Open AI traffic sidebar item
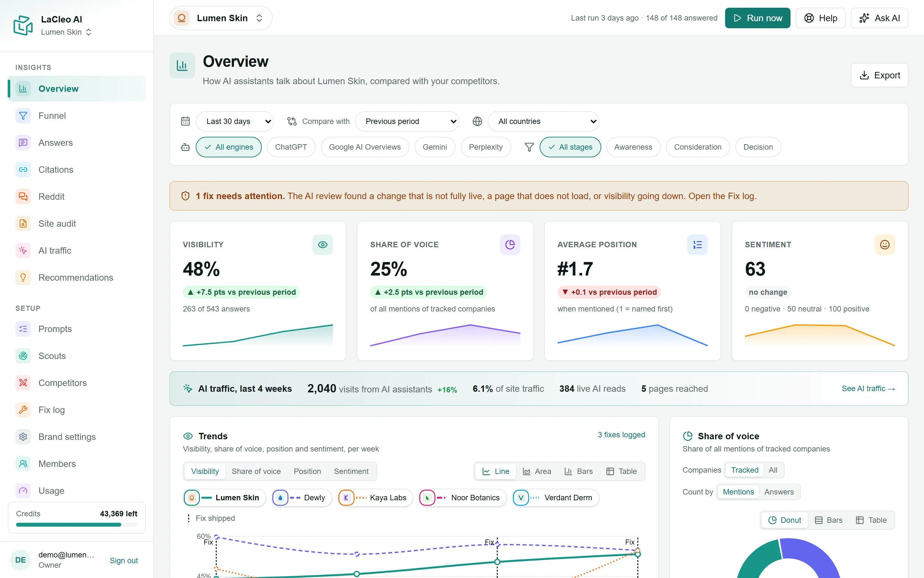This screenshot has width=924, height=578. click(x=76, y=250)
